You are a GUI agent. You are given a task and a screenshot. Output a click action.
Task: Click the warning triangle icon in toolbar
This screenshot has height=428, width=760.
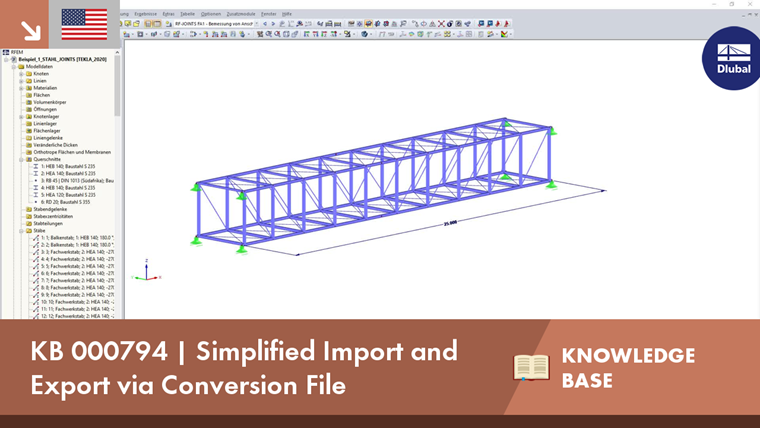pyautogui.click(x=432, y=24)
